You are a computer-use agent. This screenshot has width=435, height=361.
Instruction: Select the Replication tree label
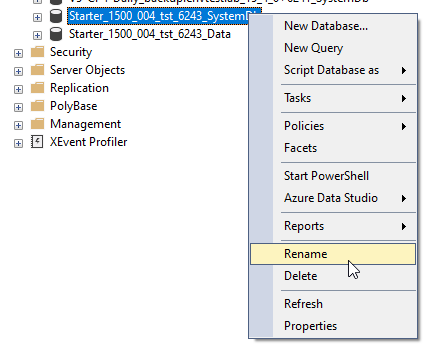tap(79, 88)
